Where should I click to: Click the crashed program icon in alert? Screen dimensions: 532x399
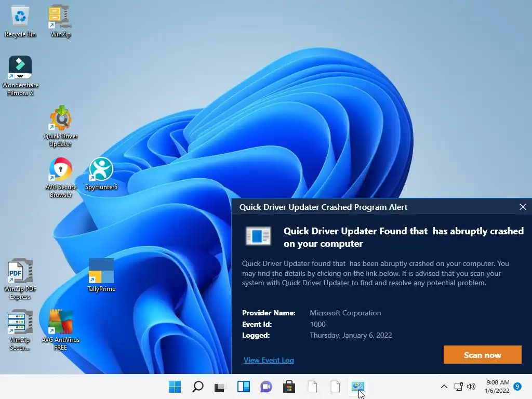tap(258, 236)
